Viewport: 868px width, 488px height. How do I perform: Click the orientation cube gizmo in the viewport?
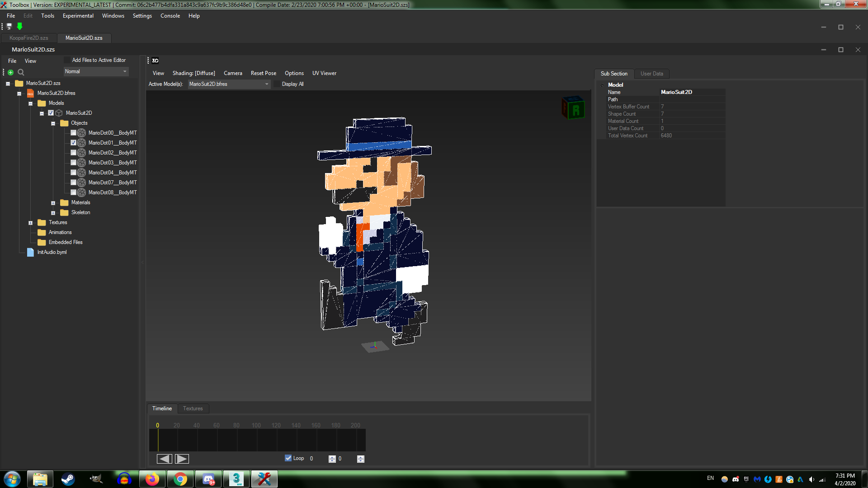[573, 108]
